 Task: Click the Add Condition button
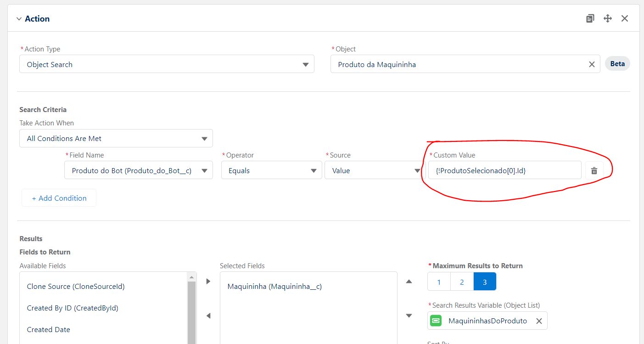(x=59, y=198)
